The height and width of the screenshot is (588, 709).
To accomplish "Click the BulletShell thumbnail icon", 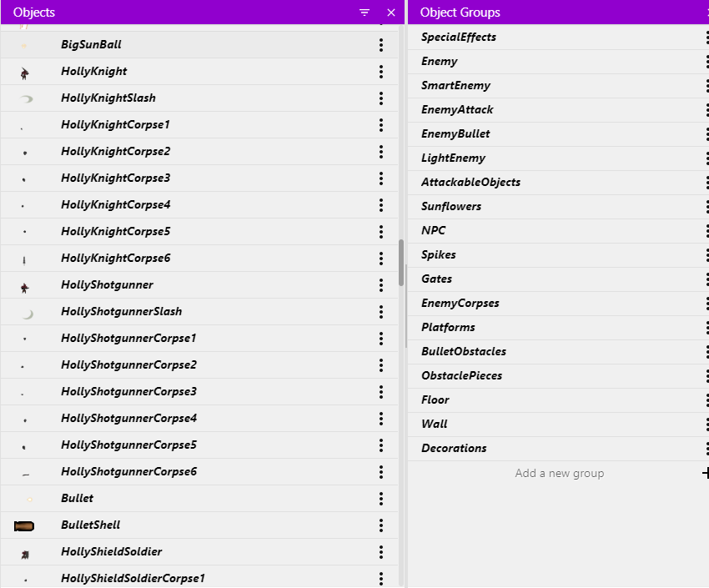I will 24,525.
